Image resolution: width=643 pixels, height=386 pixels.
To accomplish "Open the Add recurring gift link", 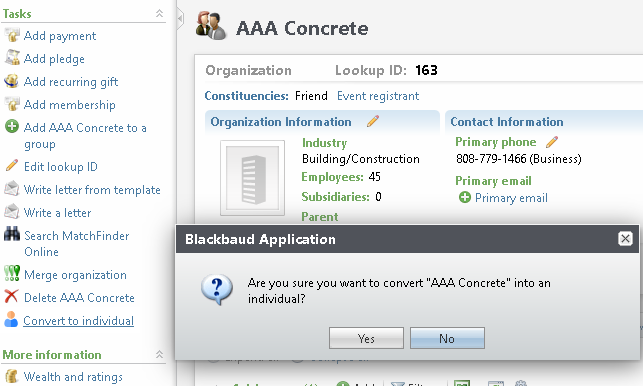I will 71,82.
